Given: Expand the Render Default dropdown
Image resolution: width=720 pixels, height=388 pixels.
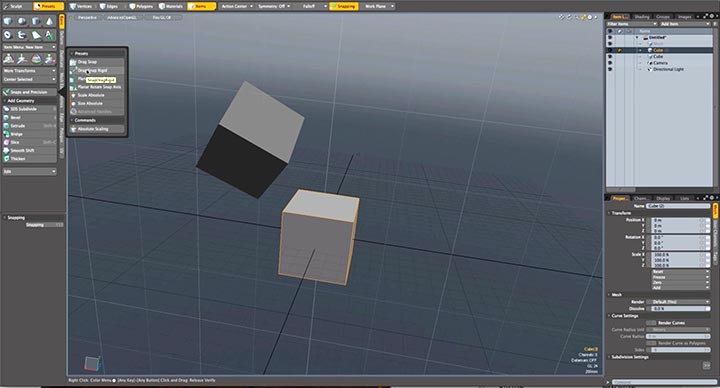Looking at the screenshot, I should [x=678, y=302].
